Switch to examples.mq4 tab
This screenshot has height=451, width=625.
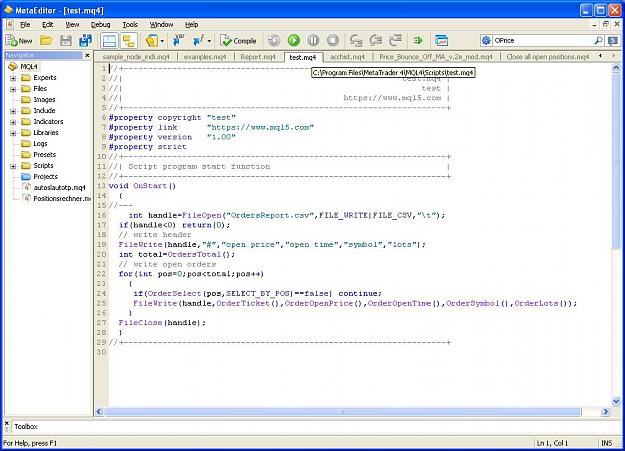[205, 57]
